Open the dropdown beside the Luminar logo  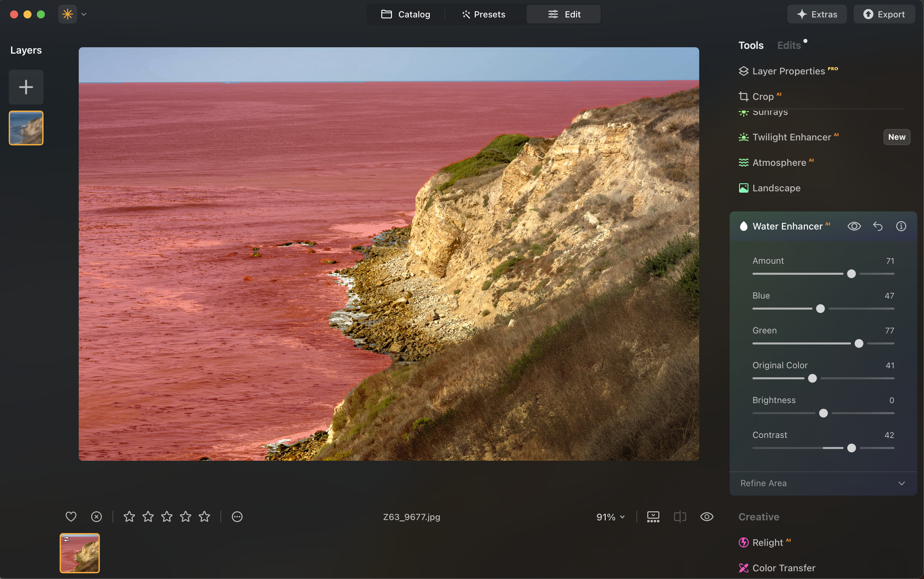(84, 14)
